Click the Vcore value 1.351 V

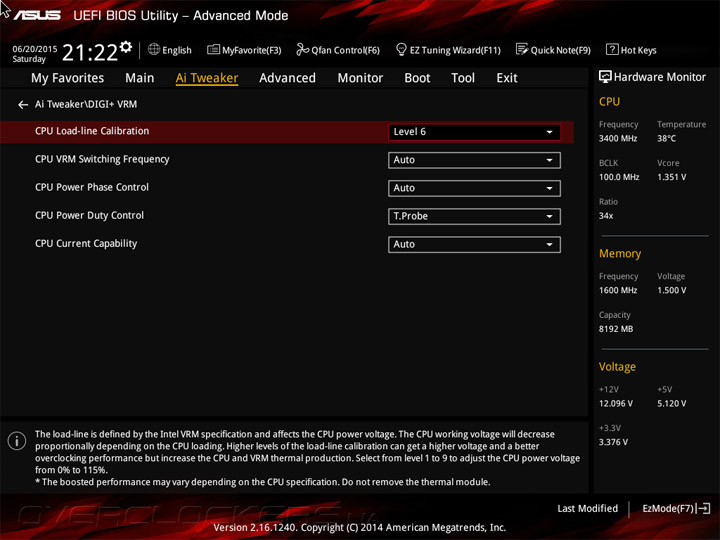click(x=671, y=177)
